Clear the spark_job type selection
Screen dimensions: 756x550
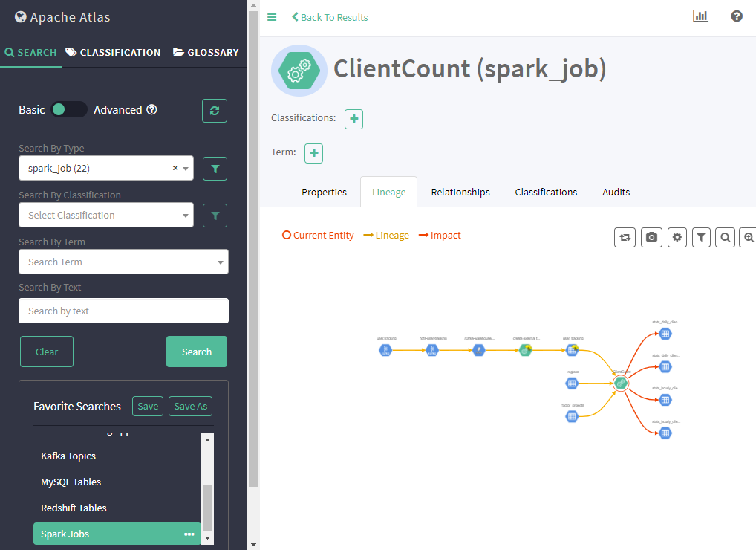pyautogui.click(x=175, y=168)
